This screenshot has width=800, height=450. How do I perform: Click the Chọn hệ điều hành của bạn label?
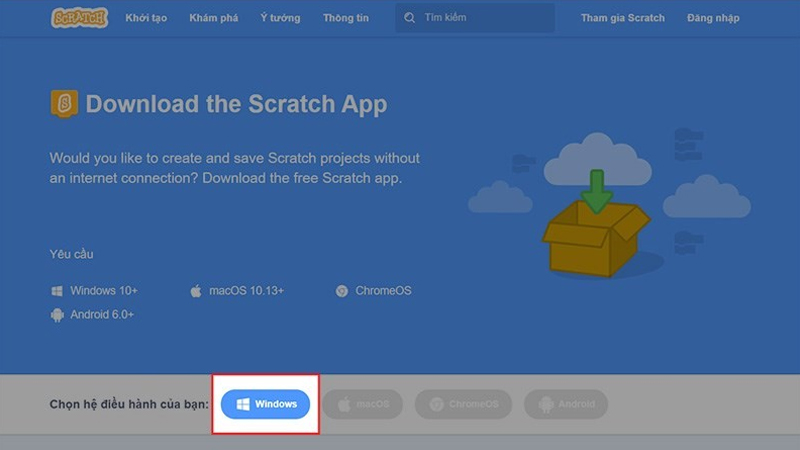point(129,405)
